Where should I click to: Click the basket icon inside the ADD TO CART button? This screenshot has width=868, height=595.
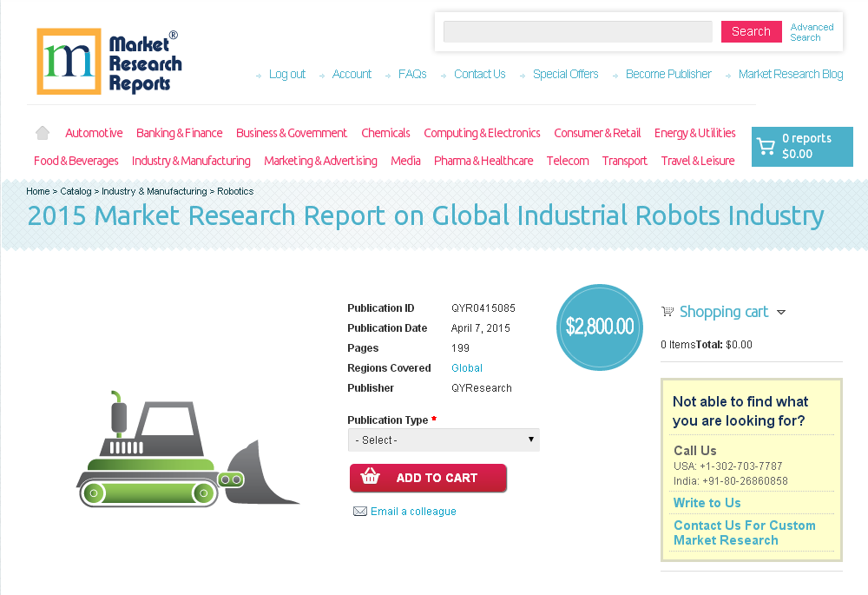tap(369, 477)
